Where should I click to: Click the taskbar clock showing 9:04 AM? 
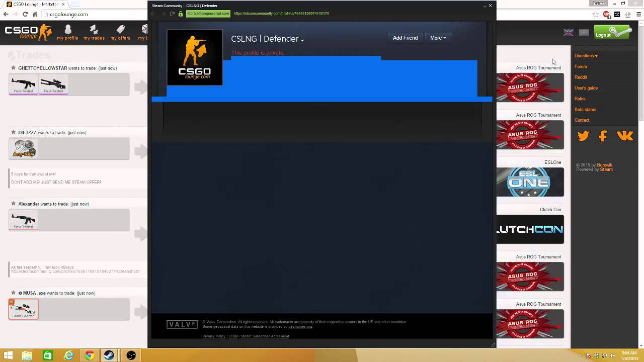[629, 355]
